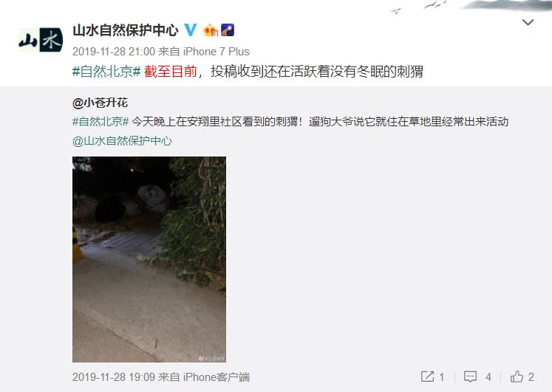Click the repost count number 1
Image resolution: width=552 pixels, height=392 pixels.
pos(441,377)
